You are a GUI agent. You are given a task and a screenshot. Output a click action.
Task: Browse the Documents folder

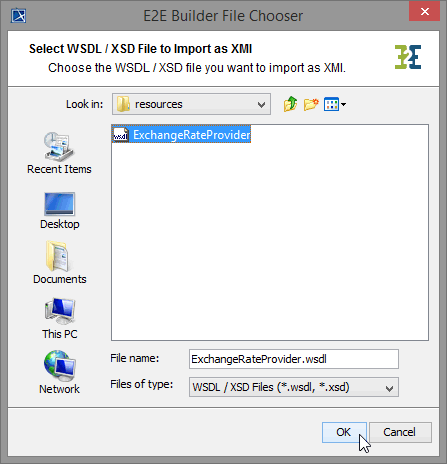point(60,262)
